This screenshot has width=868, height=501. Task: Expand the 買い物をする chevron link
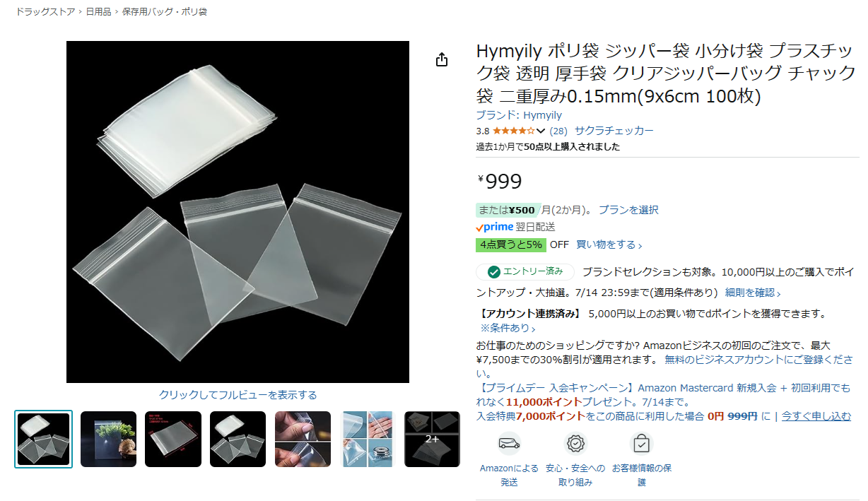609,245
